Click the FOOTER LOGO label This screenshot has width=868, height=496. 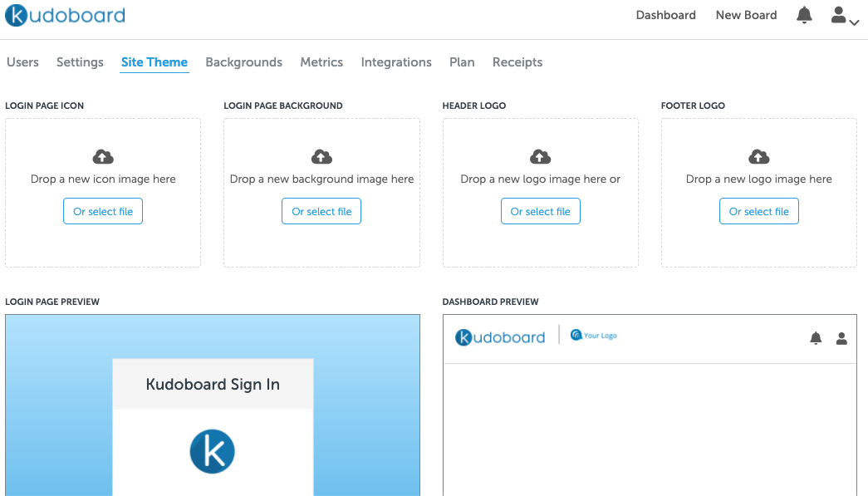point(693,106)
